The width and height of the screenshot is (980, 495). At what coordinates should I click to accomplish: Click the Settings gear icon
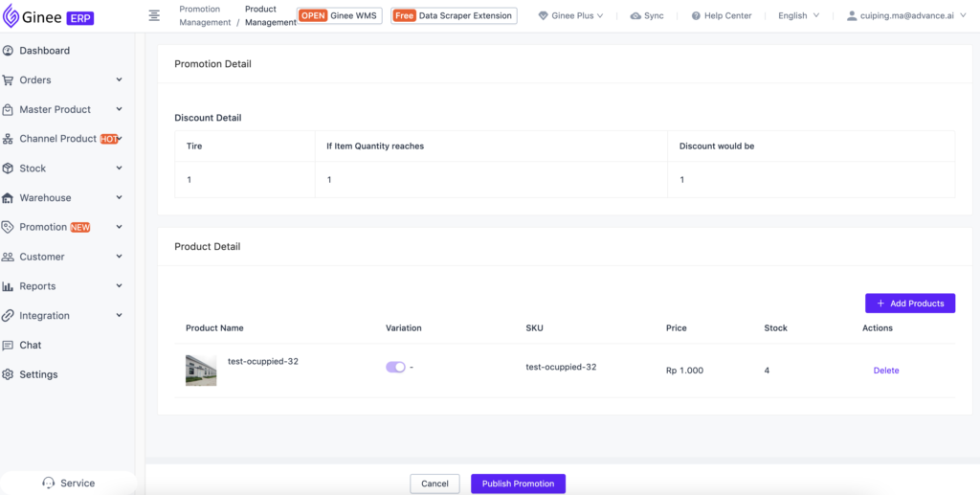point(8,374)
